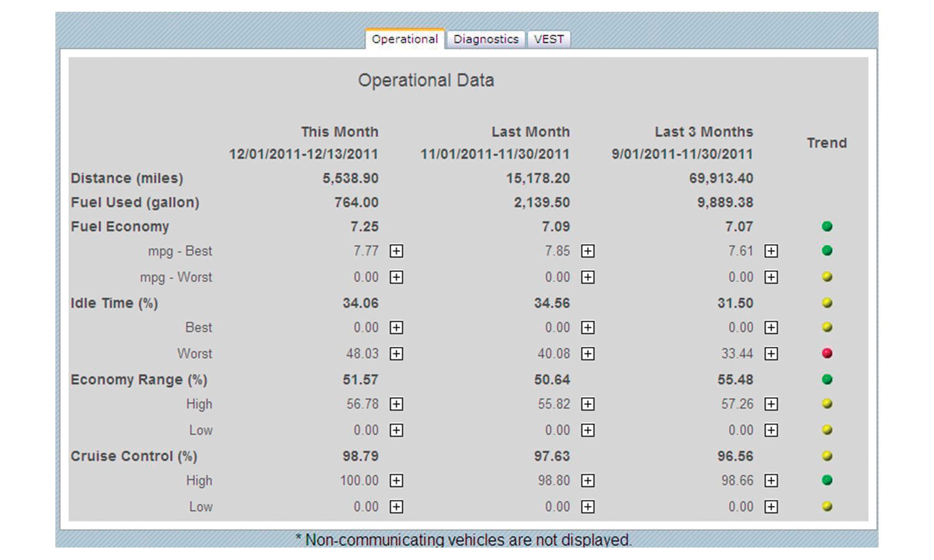Expand mpg - Best for Last Month
This screenshot has height=560, width=934.
tap(587, 251)
